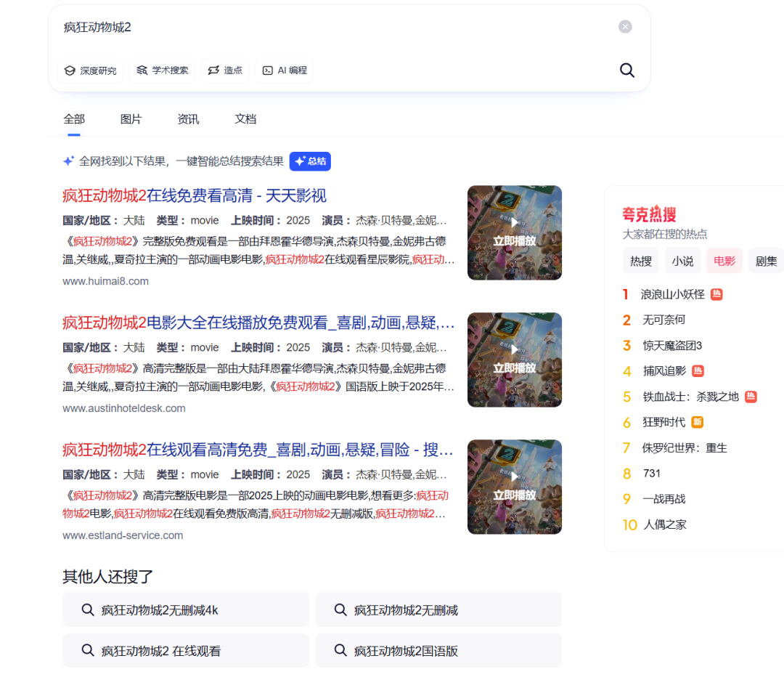Select the 剧集 filter in the sidebar

tap(765, 261)
